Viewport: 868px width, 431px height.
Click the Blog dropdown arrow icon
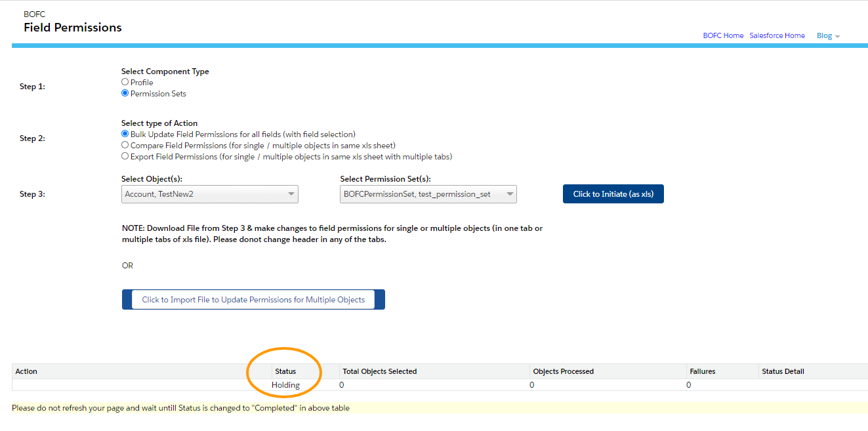click(837, 36)
